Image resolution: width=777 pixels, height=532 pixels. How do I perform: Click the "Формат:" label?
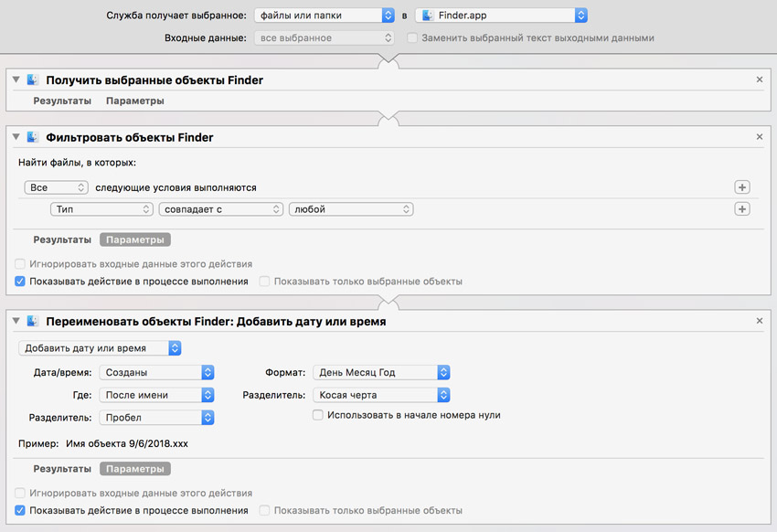[285, 373]
